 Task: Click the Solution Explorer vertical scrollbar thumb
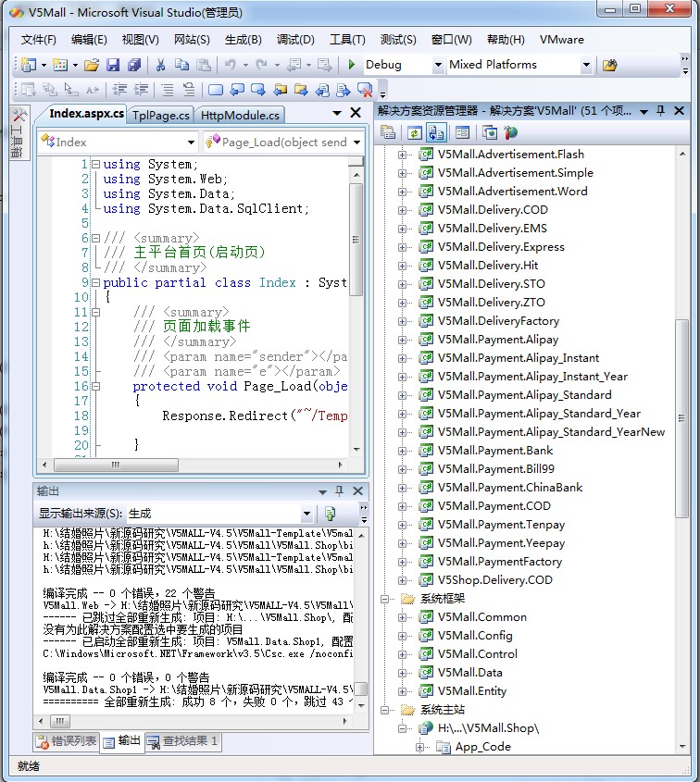click(x=681, y=418)
